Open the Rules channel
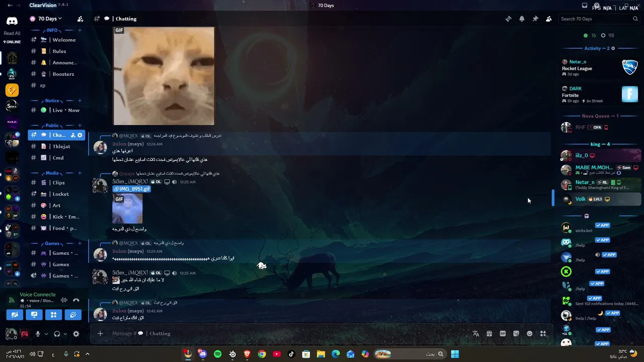This screenshot has width=644, height=362. click(56, 51)
